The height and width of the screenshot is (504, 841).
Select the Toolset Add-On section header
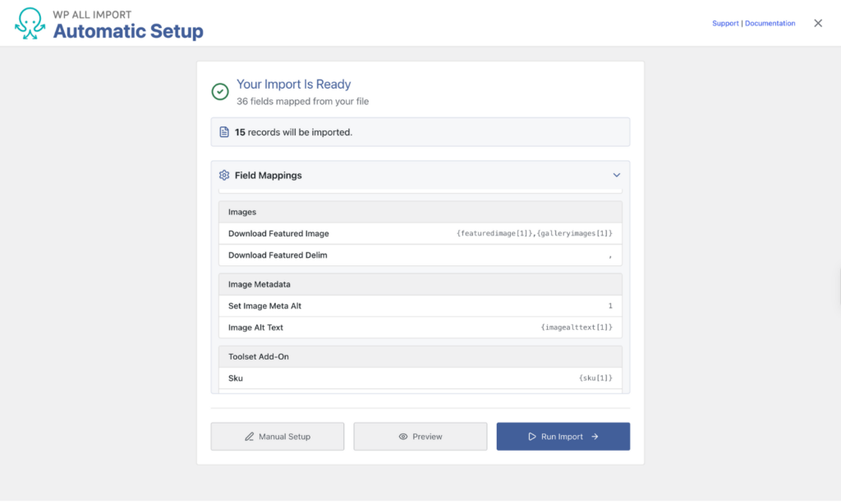(x=420, y=356)
